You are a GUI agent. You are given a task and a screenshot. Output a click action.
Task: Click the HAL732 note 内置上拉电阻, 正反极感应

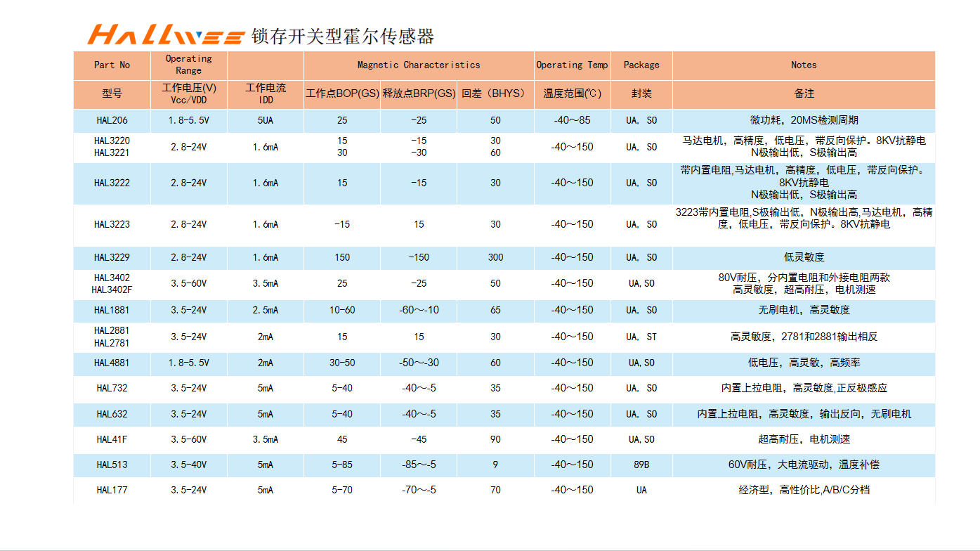[x=804, y=388]
